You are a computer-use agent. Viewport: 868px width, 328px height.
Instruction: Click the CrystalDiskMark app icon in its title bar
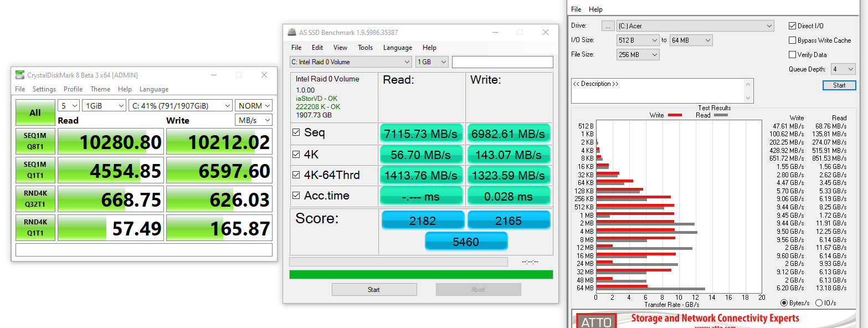[x=20, y=75]
